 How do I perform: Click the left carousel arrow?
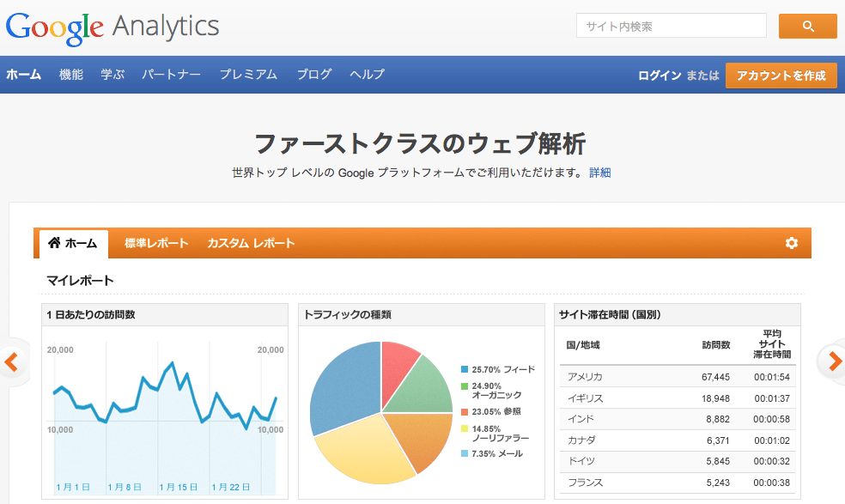[x=13, y=362]
